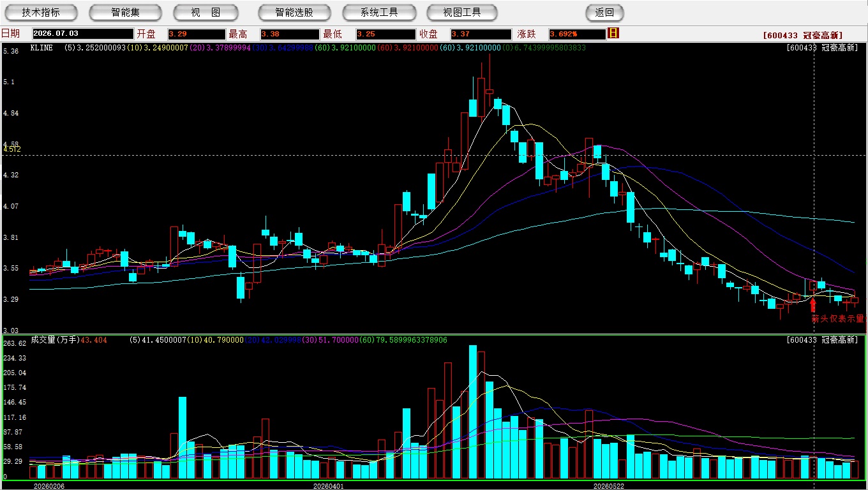The width and height of the screenshot is (868, 490).
Task: Click the 5.36 top price axis label
Action: click(x=10, y=50)
